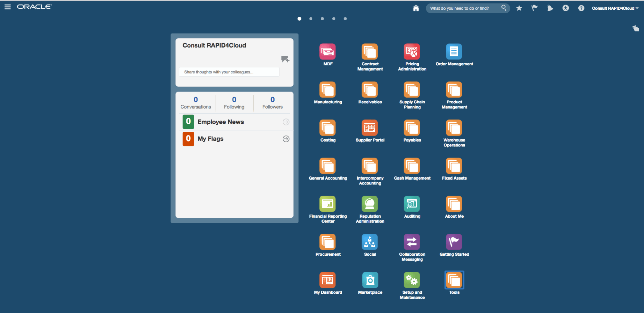Open the Watchlist flag icon

[x=535, y=8]
